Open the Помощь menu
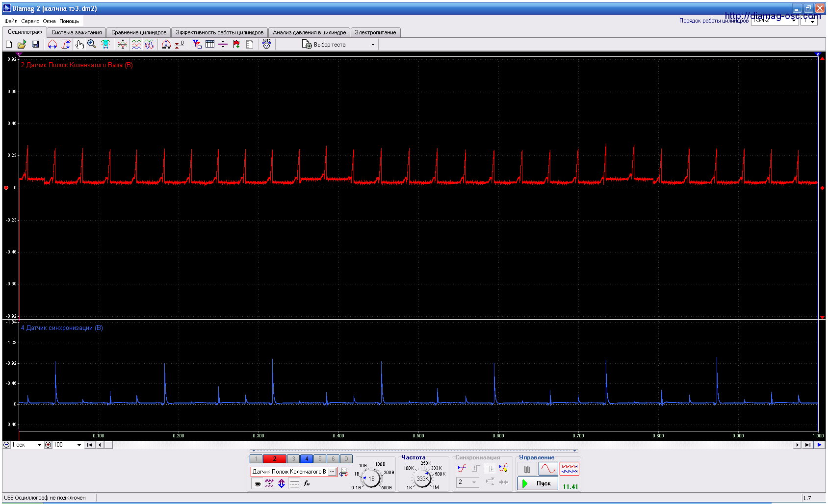The height and width of the screenshot is (504, 828). pyautogui.click(x=69, y=21)
